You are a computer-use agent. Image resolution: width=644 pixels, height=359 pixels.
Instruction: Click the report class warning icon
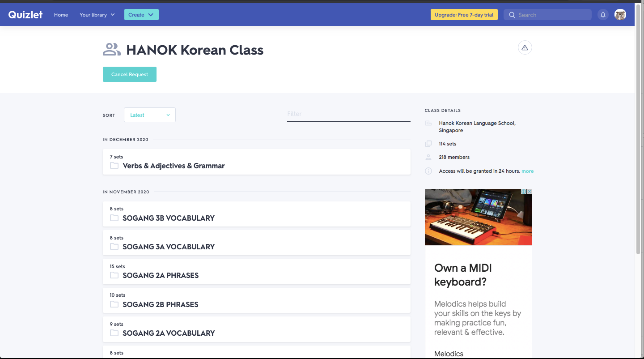pyautogui.click(x=525, y=47)
